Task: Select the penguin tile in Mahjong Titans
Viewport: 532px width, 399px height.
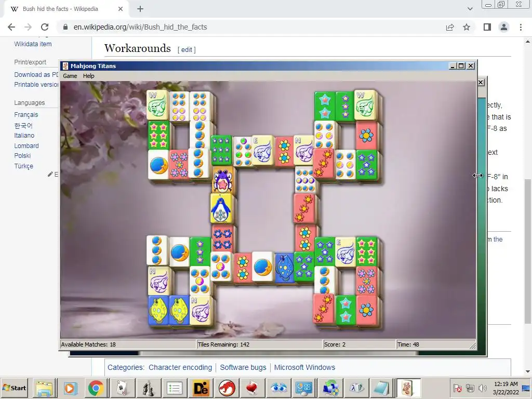Action: 221,208
